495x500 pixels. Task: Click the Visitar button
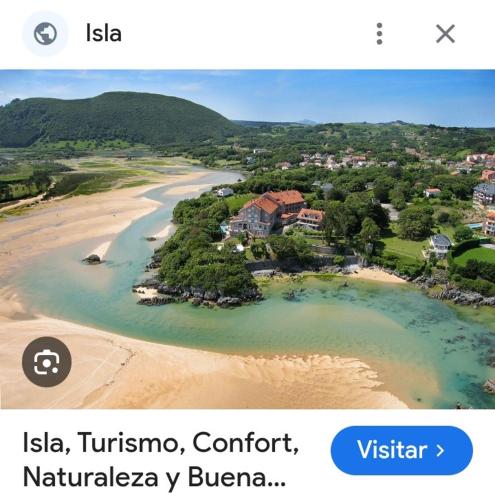402,450
